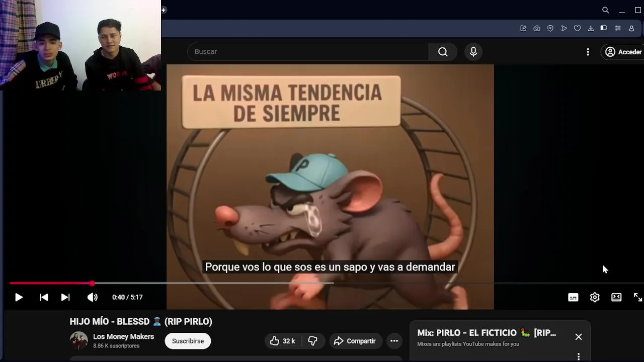Close the Mix playlist panel

[579, 337]
